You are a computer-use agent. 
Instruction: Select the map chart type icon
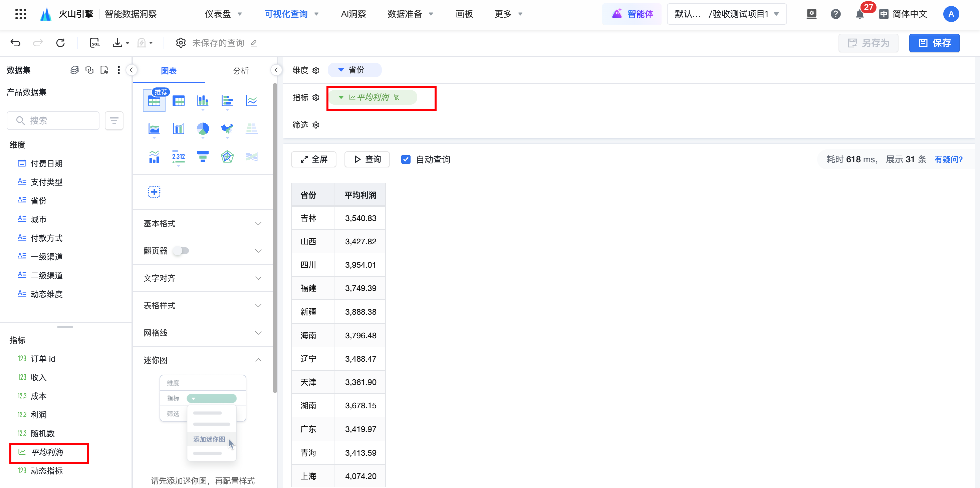coord(227,129)
